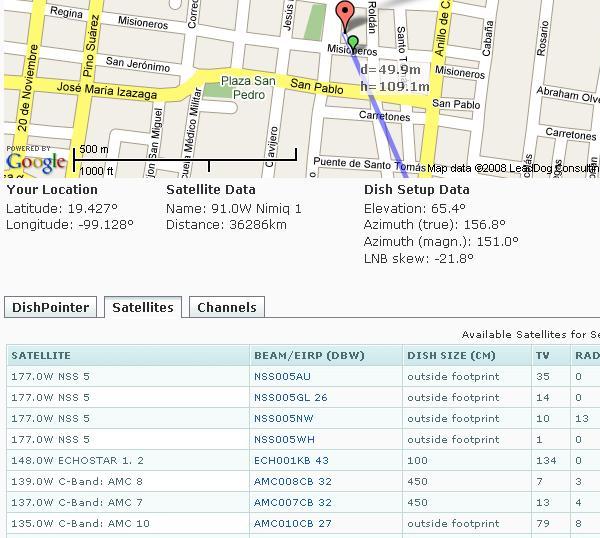Click the Pino Suárez street label
The width and height of the screenshot is (600, 538).
(x=91, y=45)
